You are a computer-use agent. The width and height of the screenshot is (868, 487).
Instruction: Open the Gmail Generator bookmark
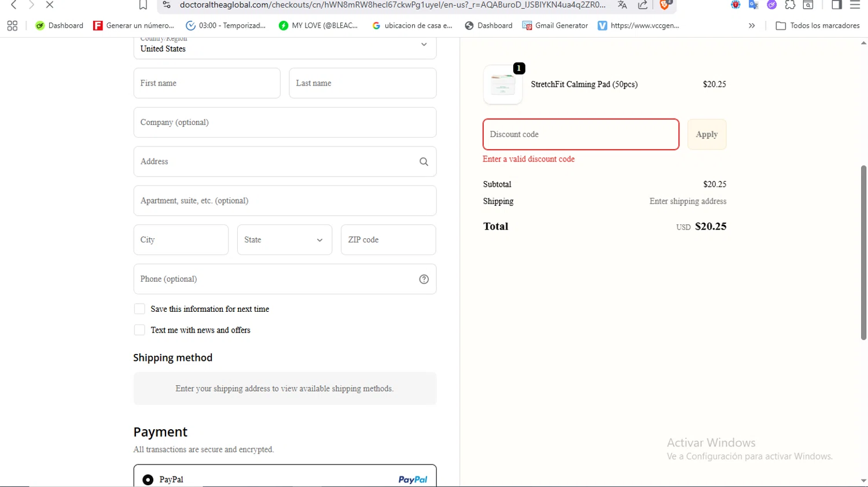pos(555,25)
